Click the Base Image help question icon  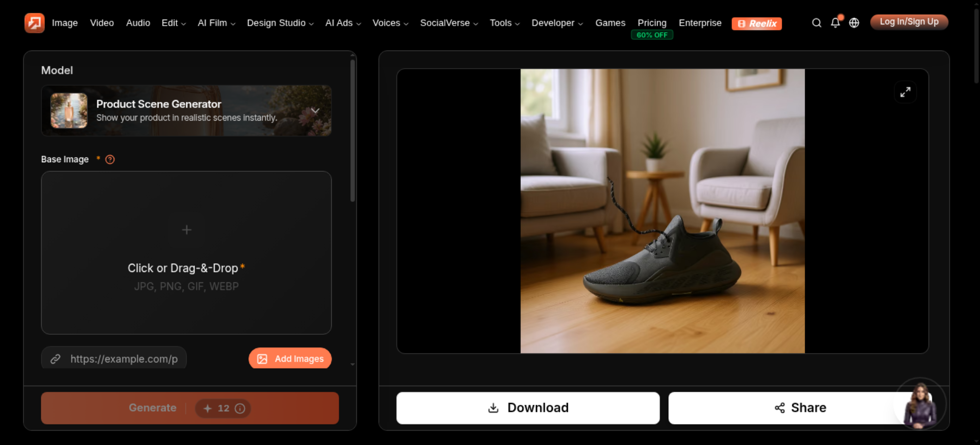(110, 159)
